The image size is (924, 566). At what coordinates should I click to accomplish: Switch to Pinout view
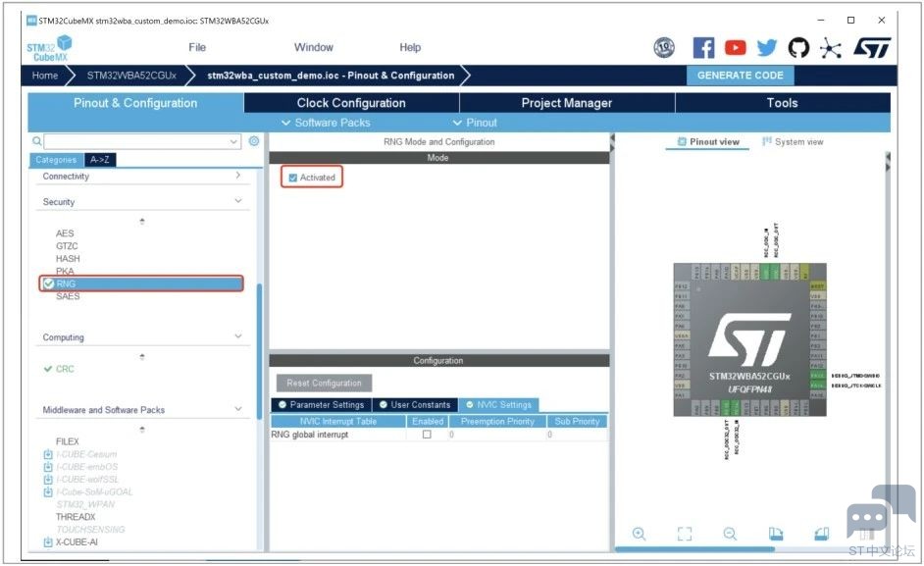(x=708, y=142)
